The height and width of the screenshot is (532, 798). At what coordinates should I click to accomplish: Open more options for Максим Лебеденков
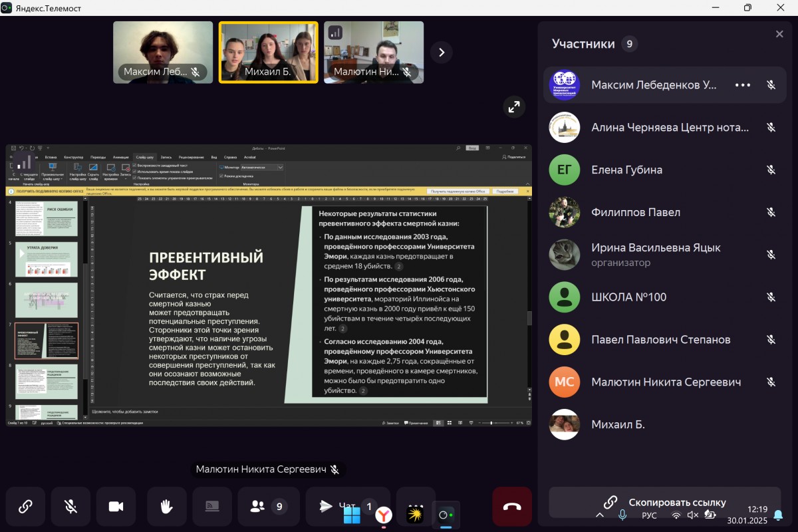pos(742,85)
